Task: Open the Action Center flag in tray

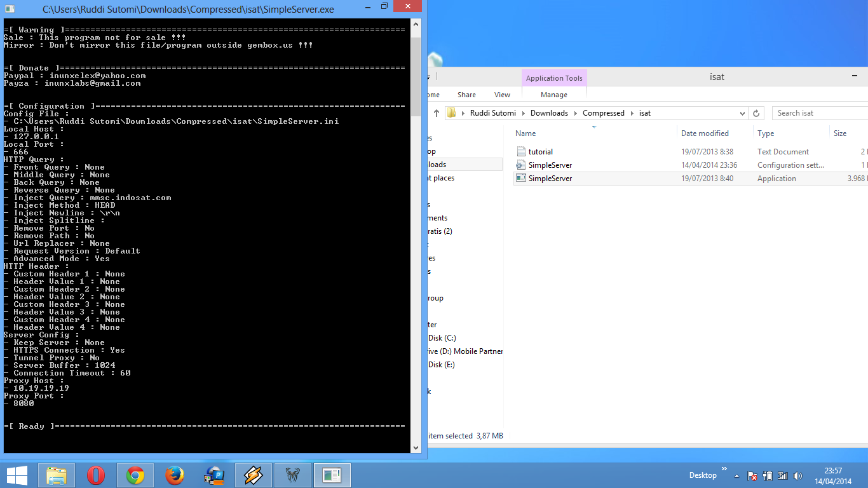Action: [752, 475]
